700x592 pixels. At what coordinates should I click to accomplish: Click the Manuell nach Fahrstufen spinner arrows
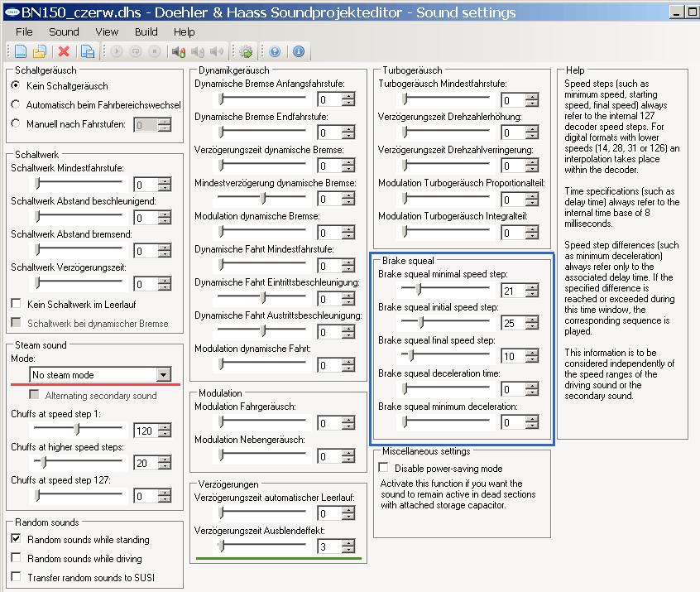coord(165,125)
